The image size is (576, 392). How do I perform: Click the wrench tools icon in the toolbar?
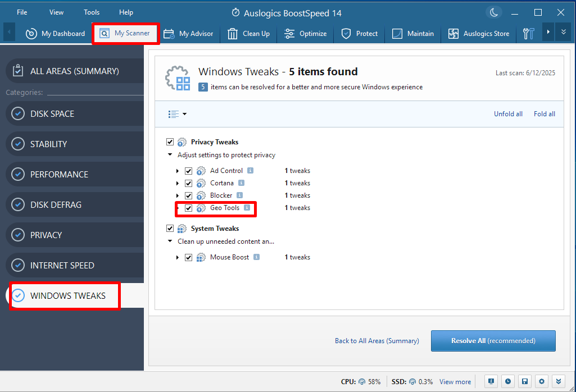click(529, 33)
